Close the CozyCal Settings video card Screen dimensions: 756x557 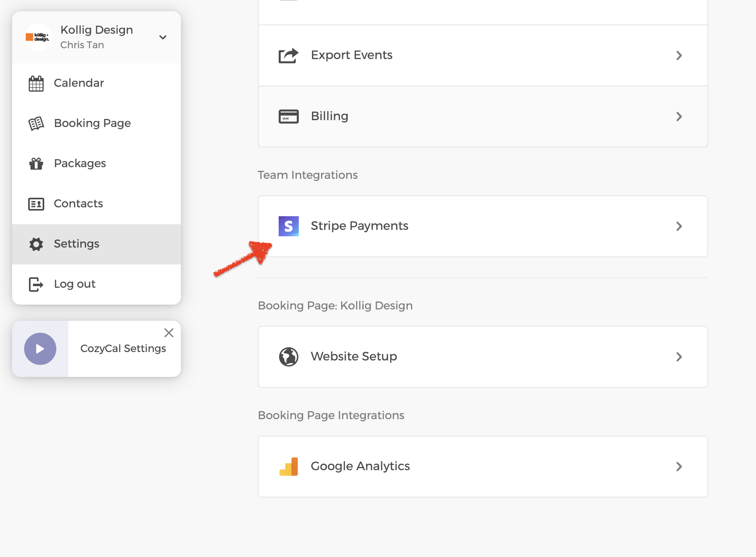click(x=169, y=333)
